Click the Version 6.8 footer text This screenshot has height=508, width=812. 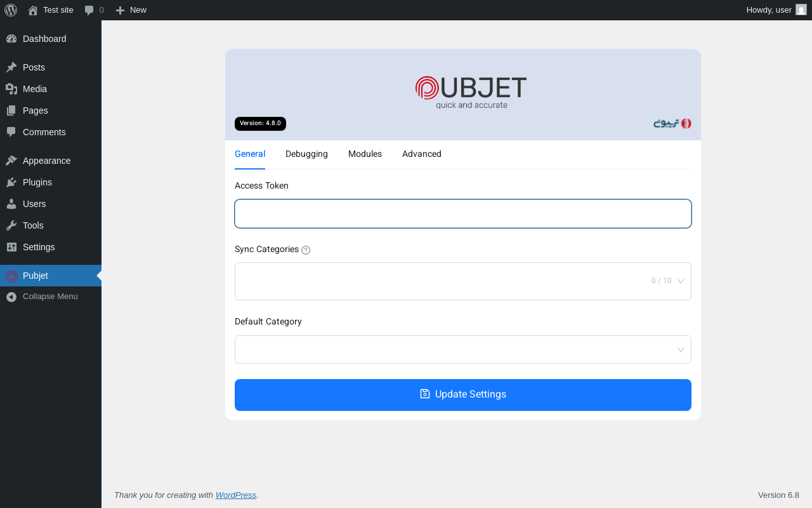[778, 495]
